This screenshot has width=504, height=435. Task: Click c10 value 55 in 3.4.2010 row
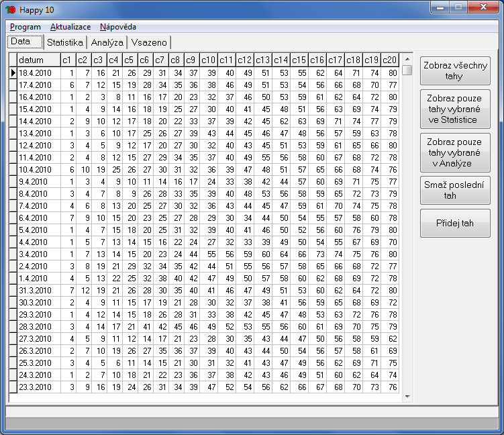(x=209, y=254)
